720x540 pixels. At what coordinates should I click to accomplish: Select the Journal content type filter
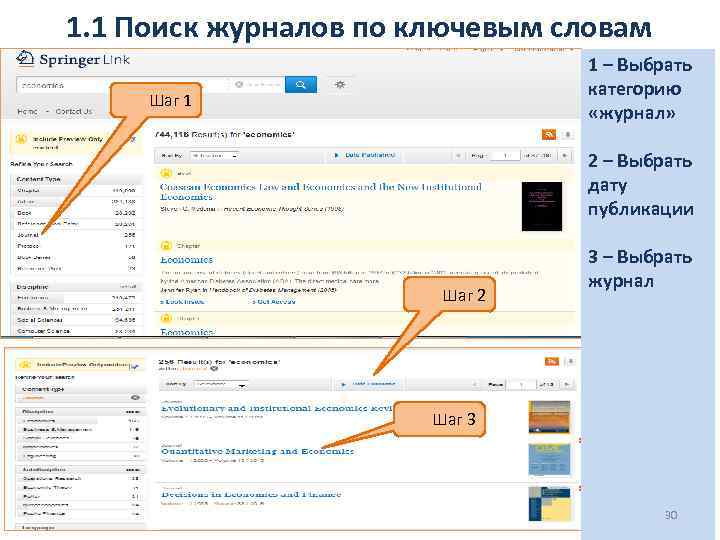pyautogui.click(x=76, y=235)
